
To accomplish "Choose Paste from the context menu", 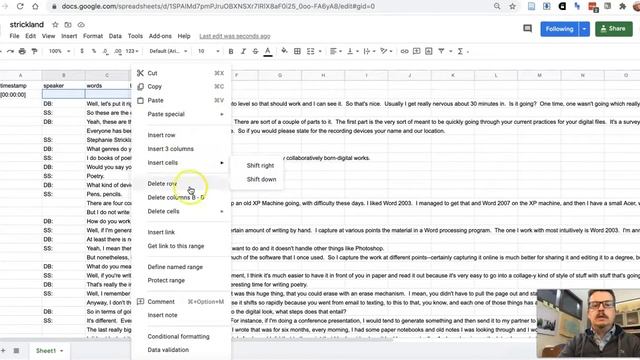I will point(180,100).
